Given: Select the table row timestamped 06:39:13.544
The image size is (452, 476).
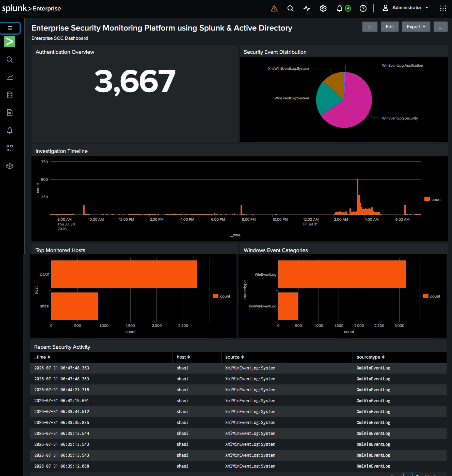Looking at the screenshot, I should pos(238,433).
